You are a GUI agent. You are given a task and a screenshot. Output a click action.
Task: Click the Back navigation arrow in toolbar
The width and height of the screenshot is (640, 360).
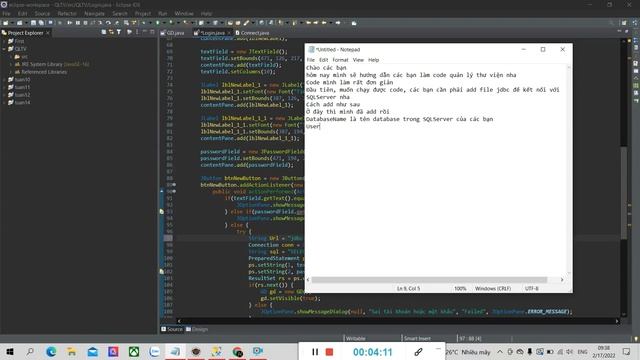click(324, 23)
